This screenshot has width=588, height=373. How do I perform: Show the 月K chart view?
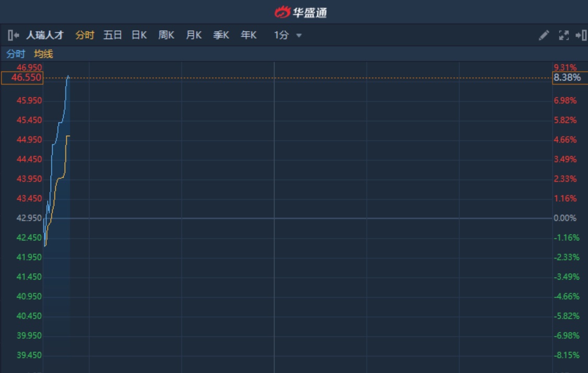193,35
